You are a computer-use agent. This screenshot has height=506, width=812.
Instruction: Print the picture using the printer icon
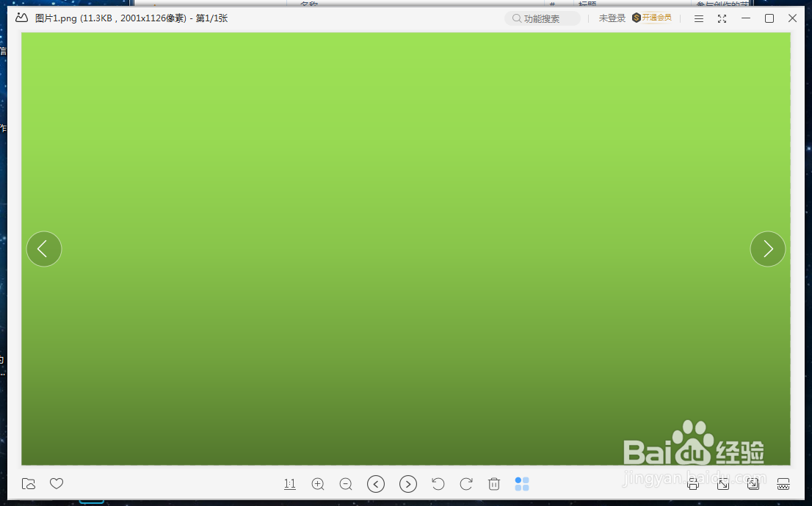tap(693, 484)
